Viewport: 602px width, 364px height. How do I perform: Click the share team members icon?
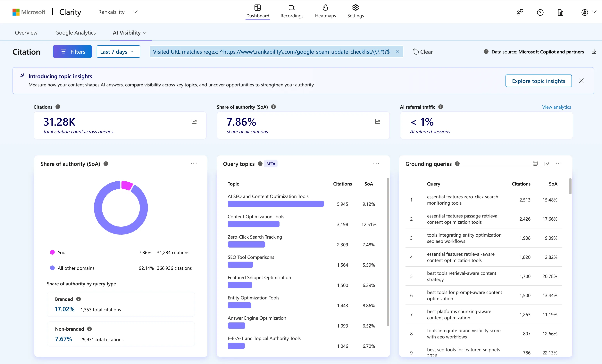click(x=520, y=12)
